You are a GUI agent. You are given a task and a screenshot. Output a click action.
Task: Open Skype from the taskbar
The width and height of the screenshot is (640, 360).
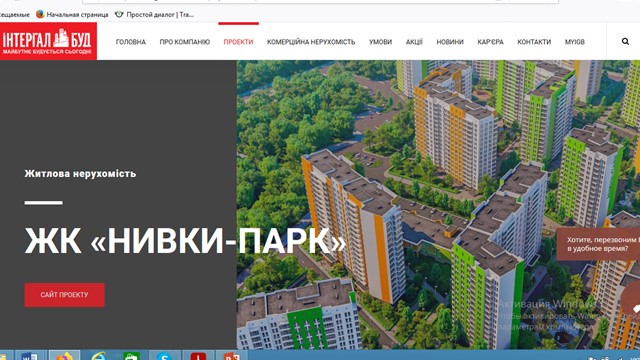[x=164, y=355]
